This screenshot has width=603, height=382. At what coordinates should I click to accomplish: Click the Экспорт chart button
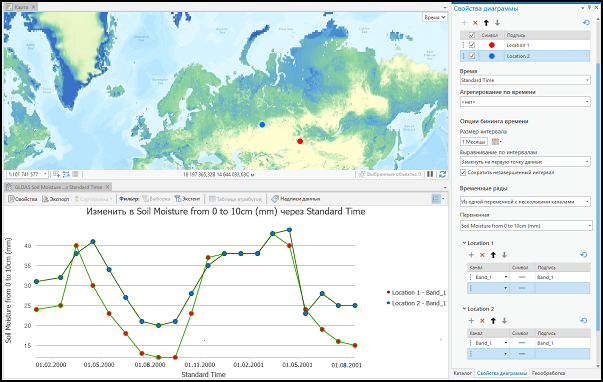tap(56, 199)
